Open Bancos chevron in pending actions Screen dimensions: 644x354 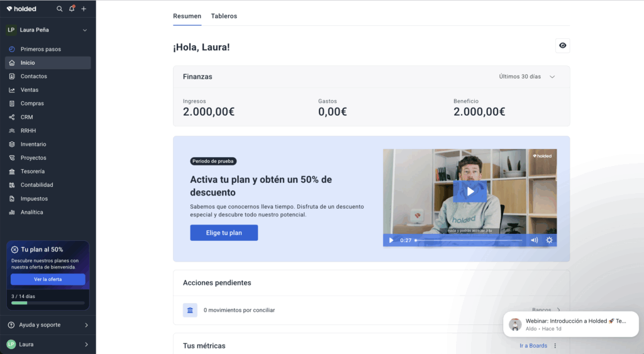click(x=558, y=310)
